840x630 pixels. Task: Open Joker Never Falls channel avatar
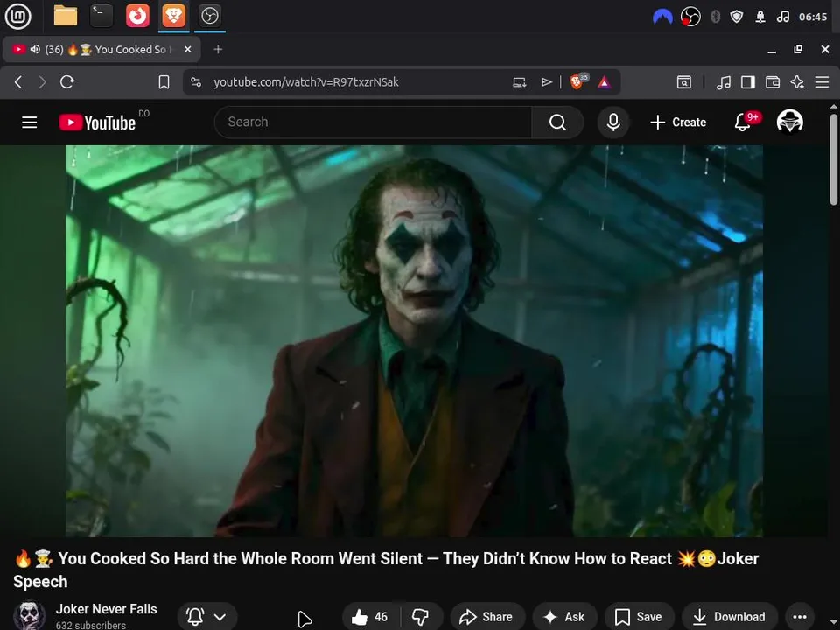coord(29,615)
